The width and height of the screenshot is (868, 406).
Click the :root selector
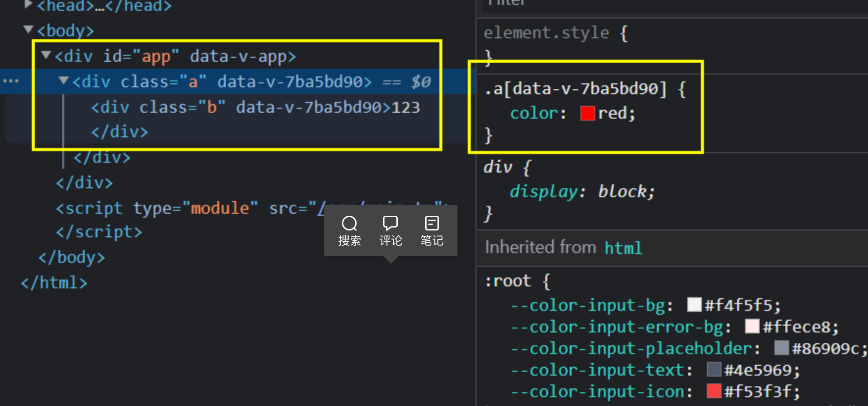[507, 281]
